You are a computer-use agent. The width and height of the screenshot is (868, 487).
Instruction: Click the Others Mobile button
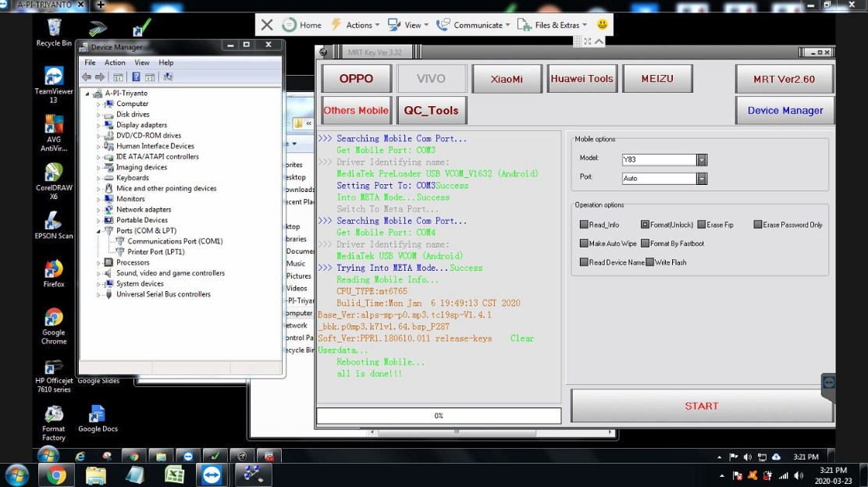(357, 110)
